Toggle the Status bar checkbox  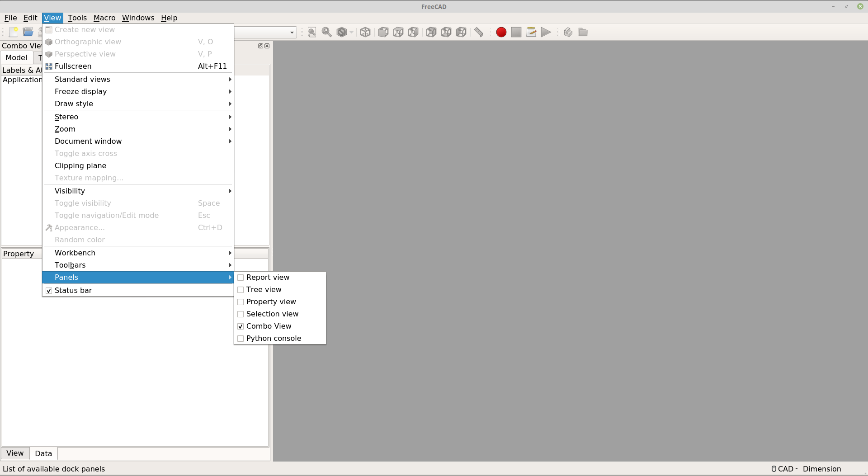(x=49, y=291)
